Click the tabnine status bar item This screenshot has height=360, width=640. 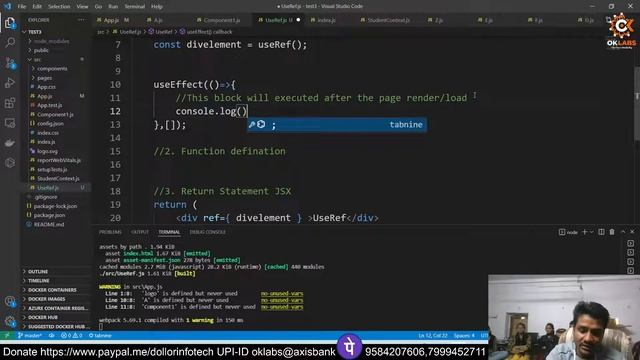coord(100,336)
